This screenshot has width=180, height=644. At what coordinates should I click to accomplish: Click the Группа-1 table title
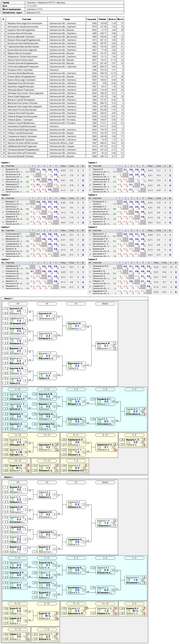[5, 162]
